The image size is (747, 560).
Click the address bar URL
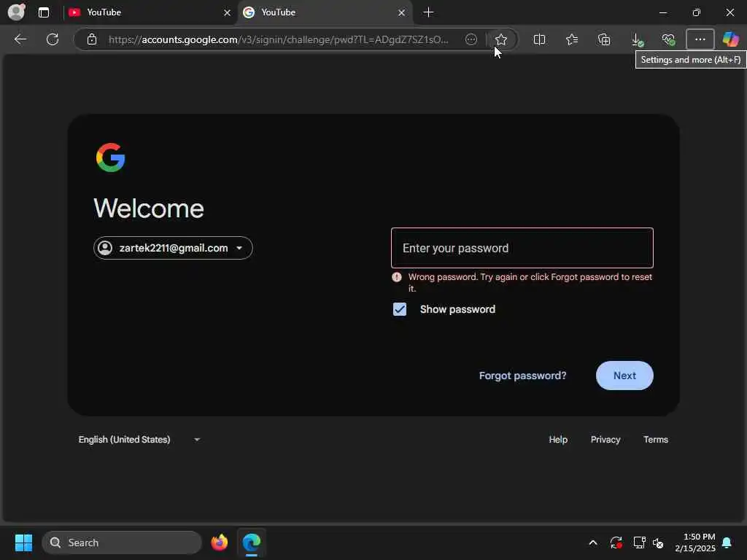tap(278, 39)
